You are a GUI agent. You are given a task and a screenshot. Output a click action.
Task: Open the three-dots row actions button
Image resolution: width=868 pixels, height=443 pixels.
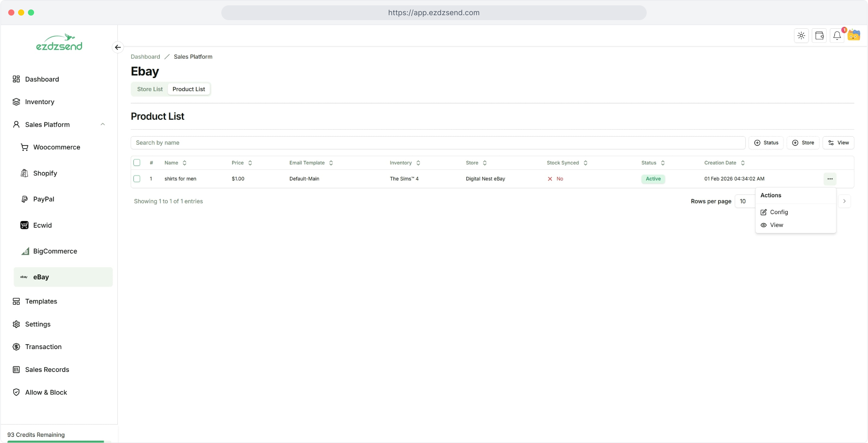(x=830, y=179)
